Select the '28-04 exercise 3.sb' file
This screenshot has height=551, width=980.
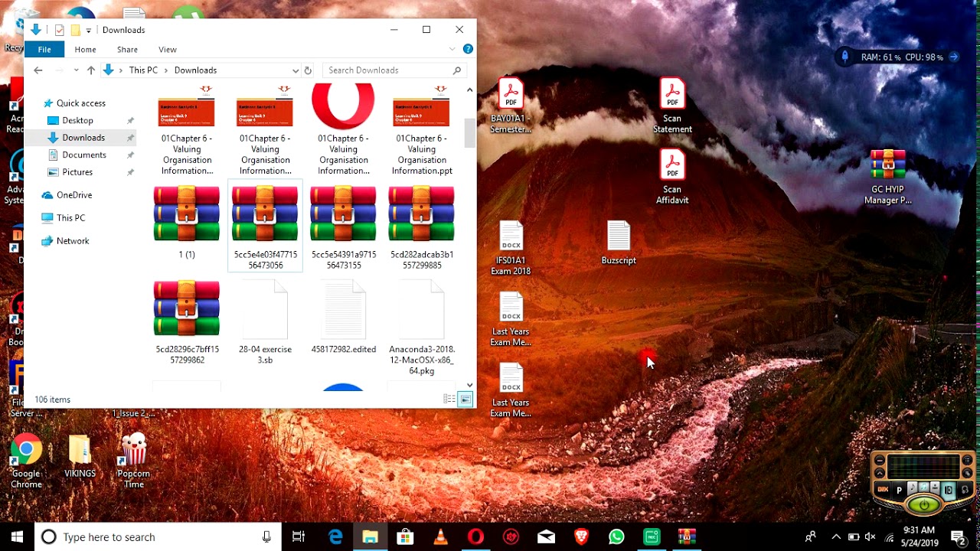click(265, 321)
